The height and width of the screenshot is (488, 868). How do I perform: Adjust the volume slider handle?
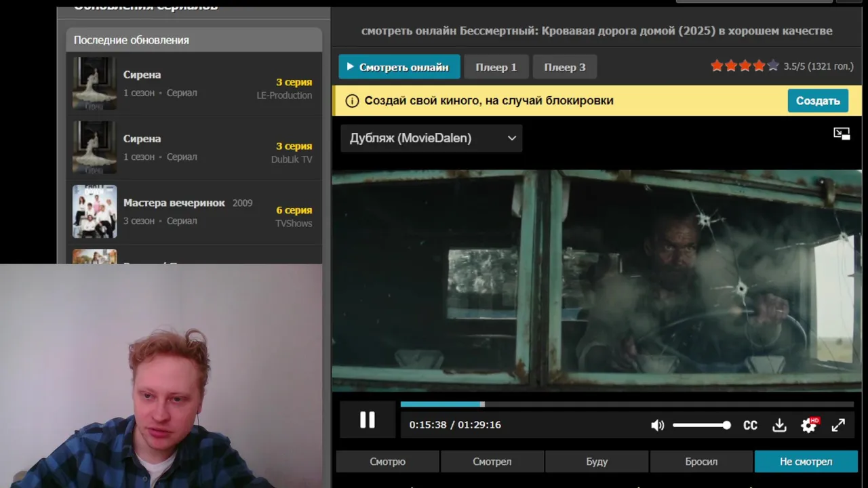tap(727, 426)
